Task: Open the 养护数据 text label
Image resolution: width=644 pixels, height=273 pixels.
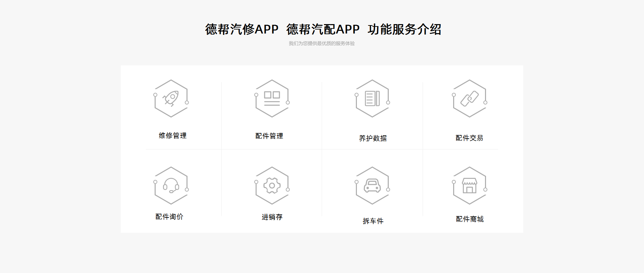Action: (x=373, y=138)
